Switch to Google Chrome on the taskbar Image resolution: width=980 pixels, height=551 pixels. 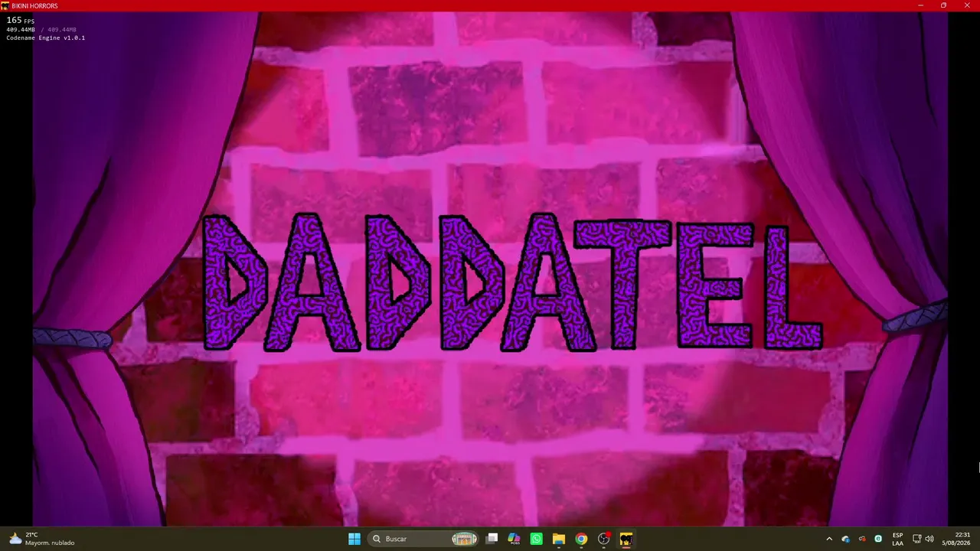(581, 539)
